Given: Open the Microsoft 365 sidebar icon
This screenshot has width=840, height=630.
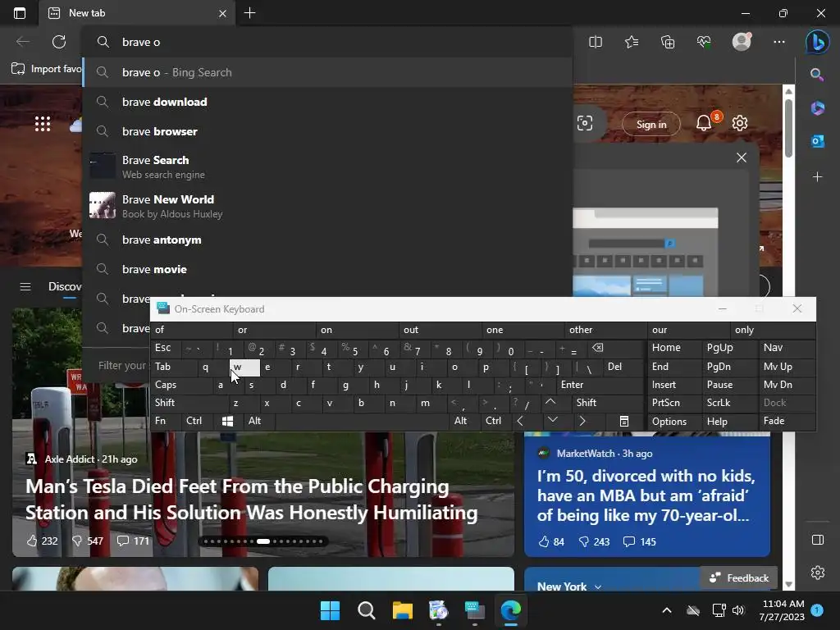Looking at the screenshot, I should coord(818,107).
